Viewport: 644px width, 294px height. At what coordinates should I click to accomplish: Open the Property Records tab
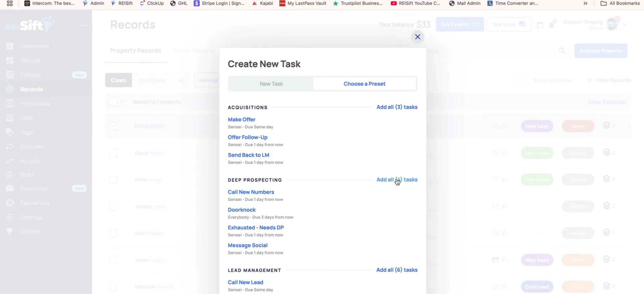(x=136, y=51)
